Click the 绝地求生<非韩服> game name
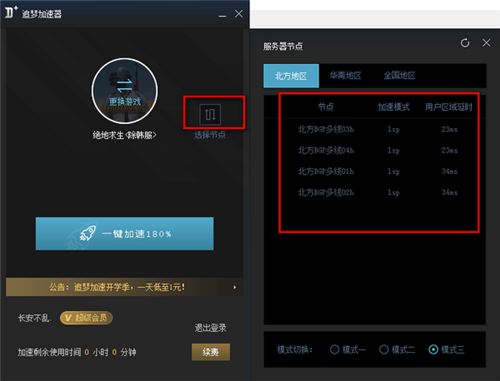The height and width of the screenshot is (381, 500). click(124, 135)
